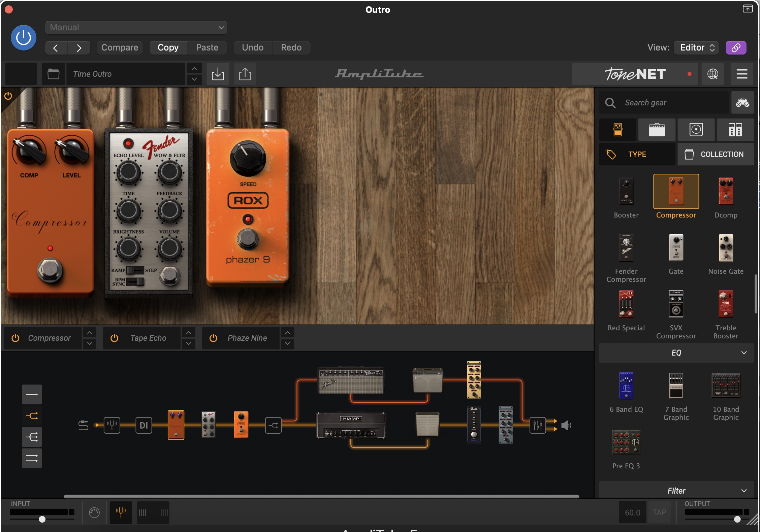The image size is (760, 532).
Task: Click the splitter block in the chain
Action: tap(273, 425)
